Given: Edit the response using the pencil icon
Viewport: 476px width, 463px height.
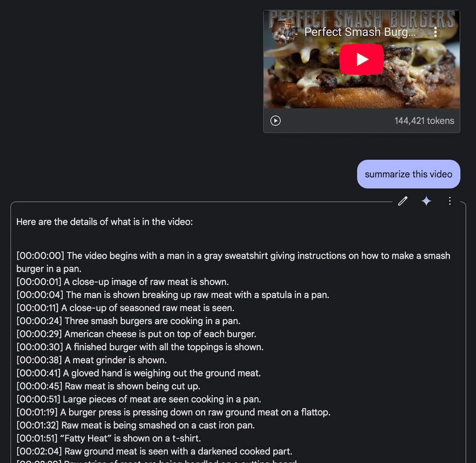Looking at the screenshot, I should pos(403,201).
